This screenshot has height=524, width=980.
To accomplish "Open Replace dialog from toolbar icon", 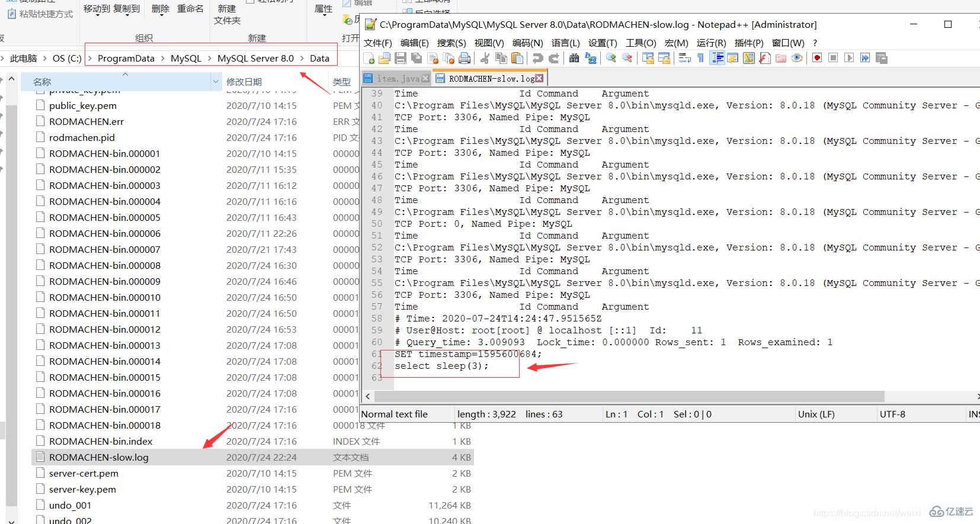I will pos(590,58).
